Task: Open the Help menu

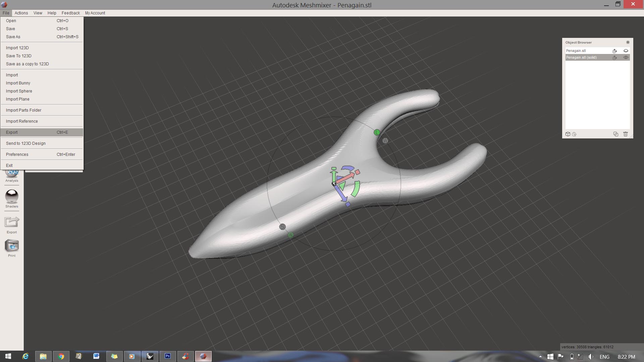Action: click(x=52, y=13)
